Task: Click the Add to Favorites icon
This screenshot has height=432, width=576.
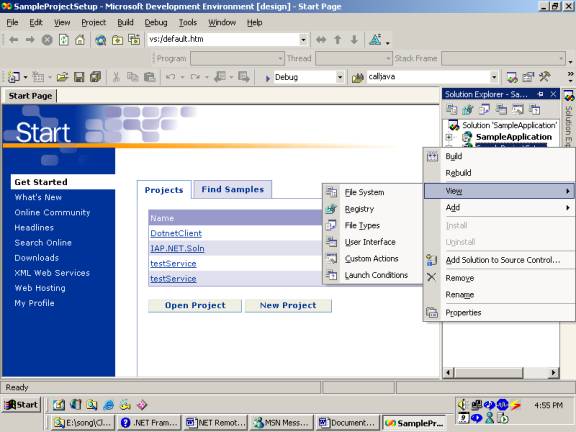Action: coord(134,40)
